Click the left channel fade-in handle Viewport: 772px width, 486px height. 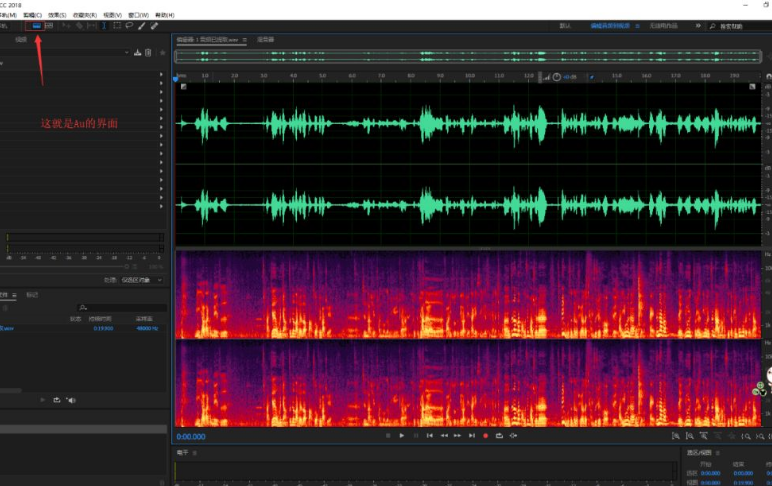(x=184, y=87)
